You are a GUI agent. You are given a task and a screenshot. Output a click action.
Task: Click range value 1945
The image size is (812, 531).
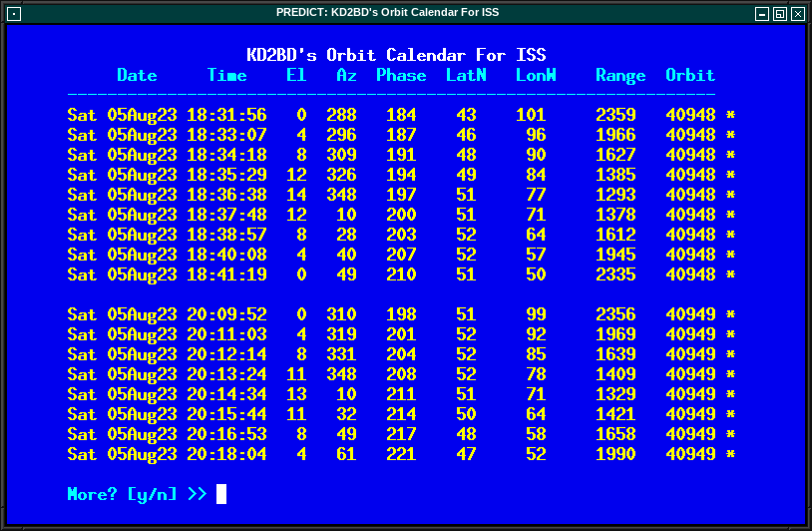615,255
